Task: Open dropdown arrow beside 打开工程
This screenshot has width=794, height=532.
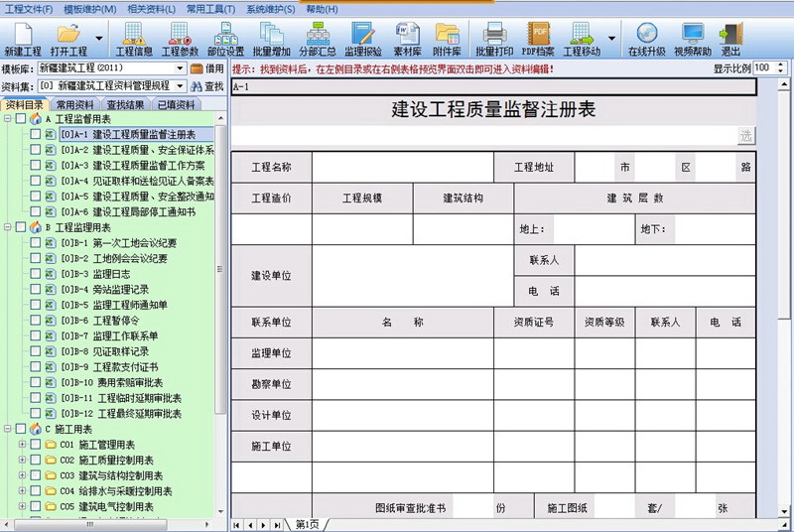Action: 99,38
